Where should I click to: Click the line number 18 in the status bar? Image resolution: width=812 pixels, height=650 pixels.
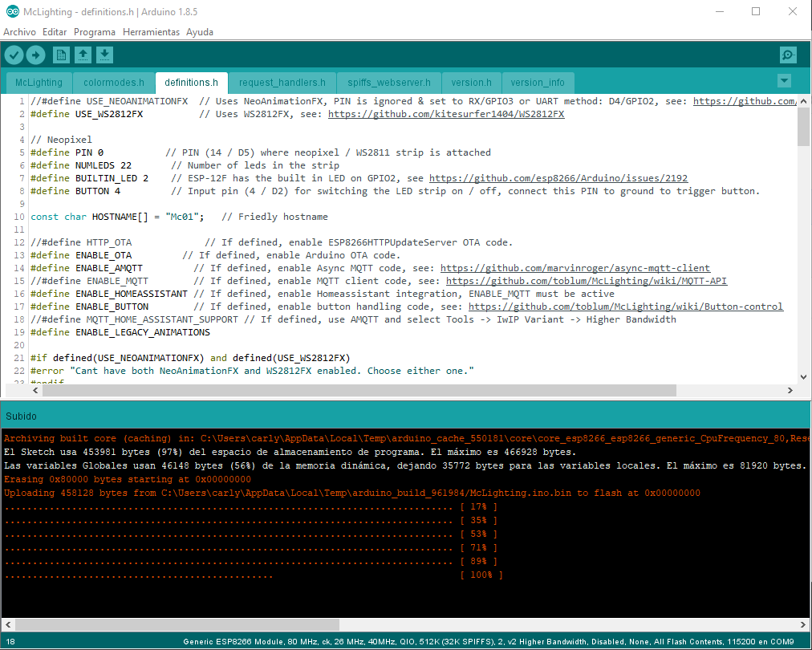point(10,642)
